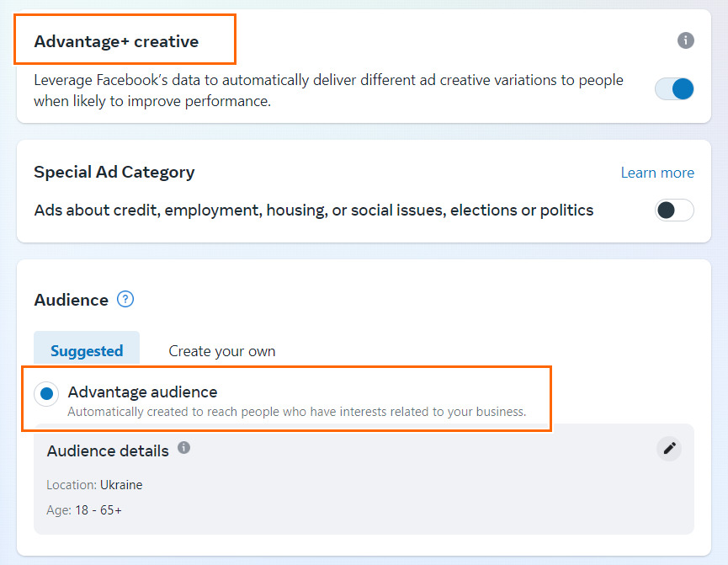The image size is (728, 565).
Task: Click the Ads about credit, employment text
Action: [x=313, y=211]
